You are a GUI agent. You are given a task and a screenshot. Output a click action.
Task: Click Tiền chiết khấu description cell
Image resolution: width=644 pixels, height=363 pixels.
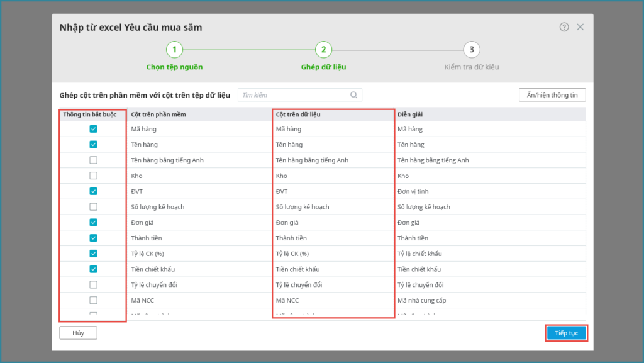pos(491,269)
